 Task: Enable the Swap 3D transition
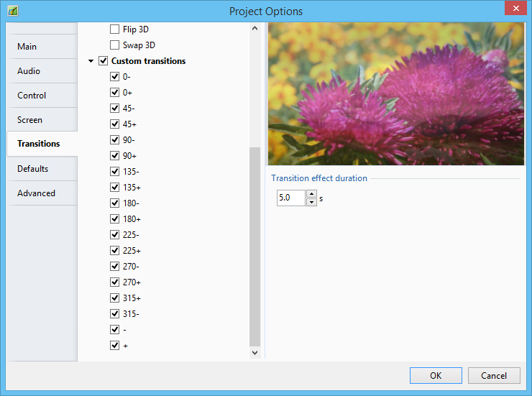pyautogui.click(x=114, y=45)
